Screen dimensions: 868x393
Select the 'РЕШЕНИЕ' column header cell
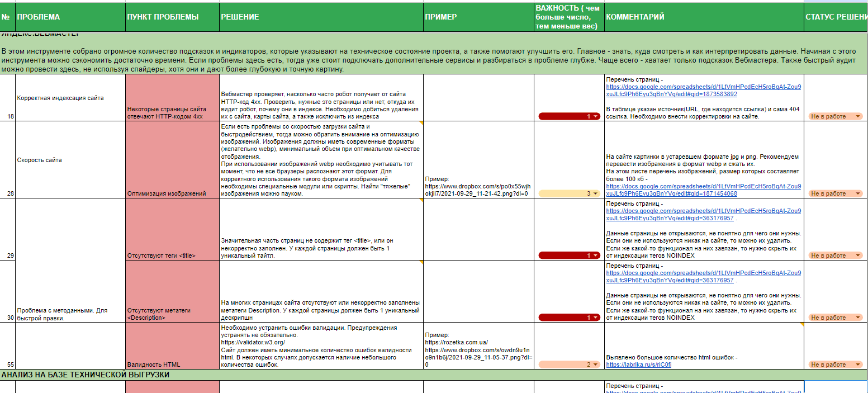[321, 17]
